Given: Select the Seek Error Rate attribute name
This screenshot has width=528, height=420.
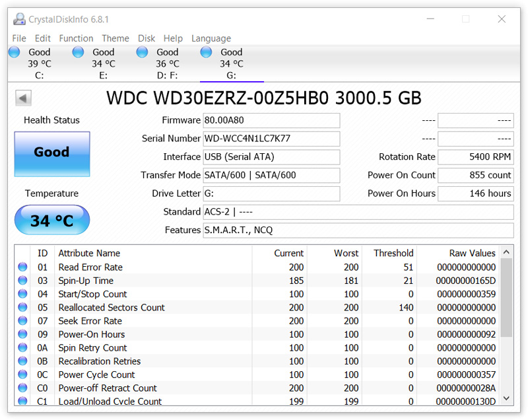Looking at the screenshot, I should (90, 321).
